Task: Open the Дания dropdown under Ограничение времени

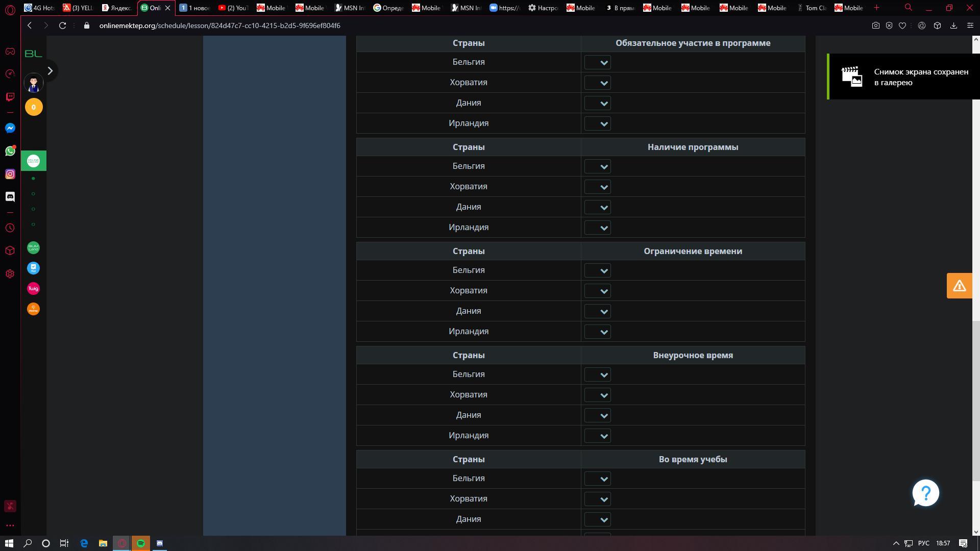Action: [598, 312]
